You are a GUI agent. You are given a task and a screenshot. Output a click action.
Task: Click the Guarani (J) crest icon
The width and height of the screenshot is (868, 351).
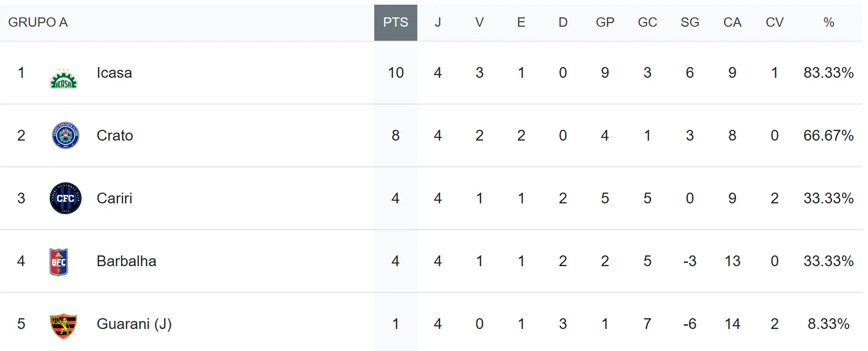(x=63, y=326)
